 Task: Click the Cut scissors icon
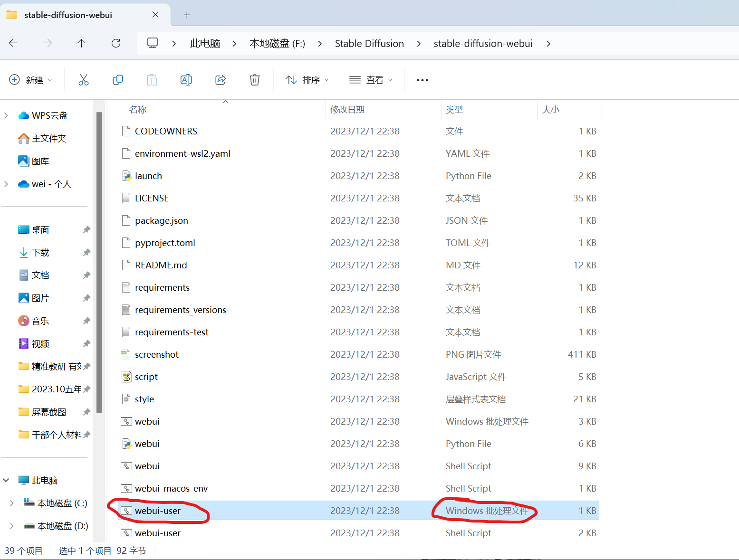pyautogui.click(x=84, y=80)
